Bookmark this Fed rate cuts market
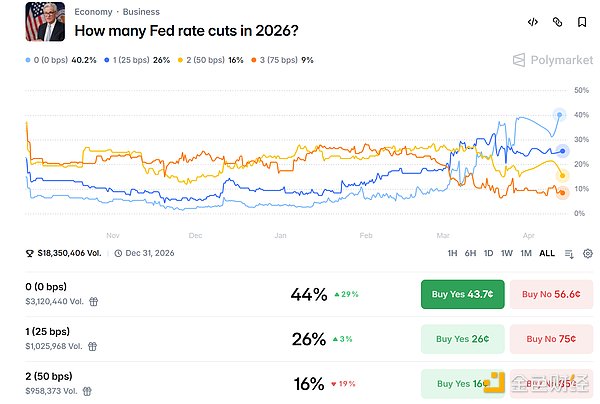This screenshot has height=404, width=600. (582, 22)
